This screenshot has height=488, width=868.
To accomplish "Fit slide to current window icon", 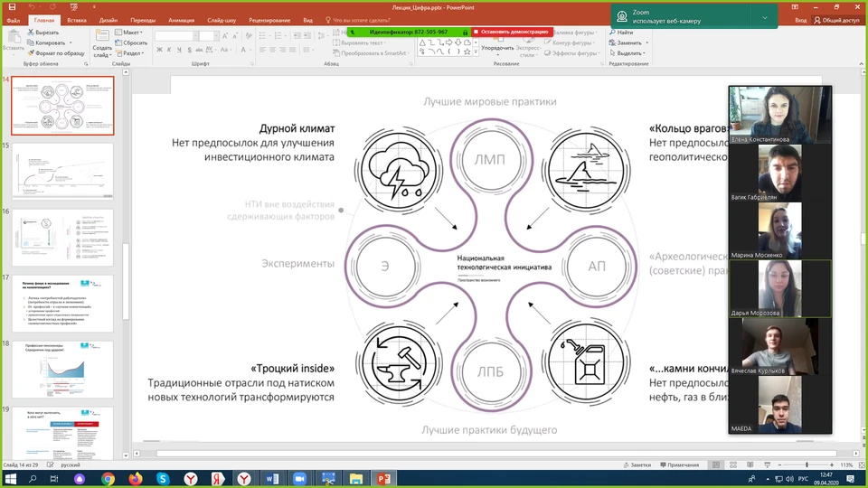I will pos(862,465).
